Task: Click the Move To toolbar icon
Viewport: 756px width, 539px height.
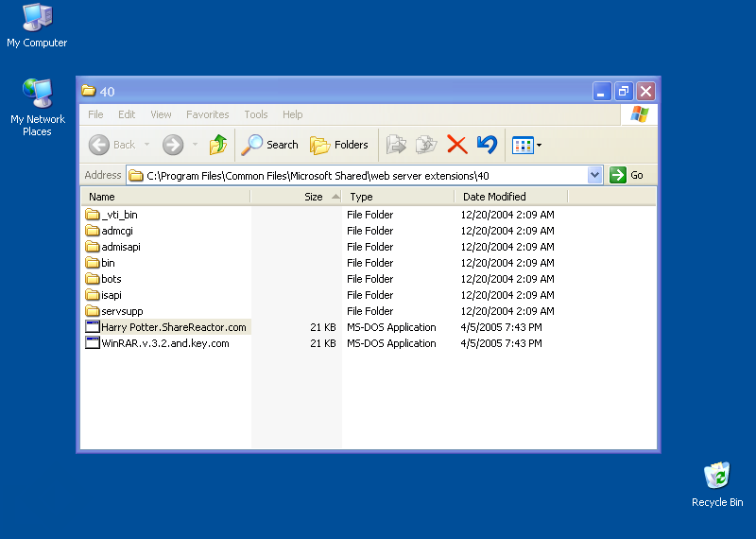Action: pos(396,145)
